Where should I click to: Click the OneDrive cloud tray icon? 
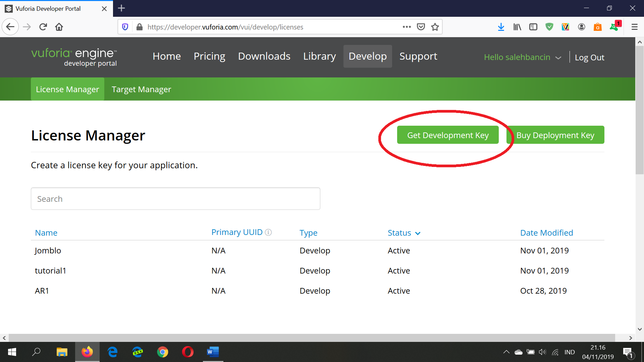[519, 352]
